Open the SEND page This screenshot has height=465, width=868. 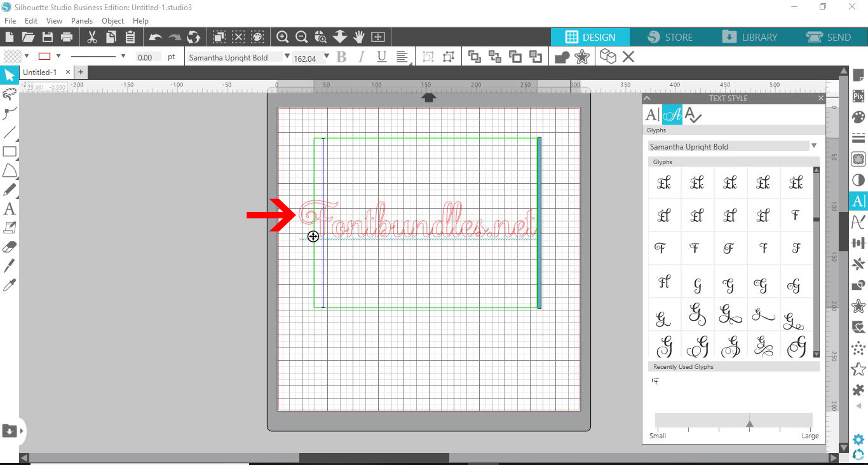pyautogui.click(x=831, y=37)
